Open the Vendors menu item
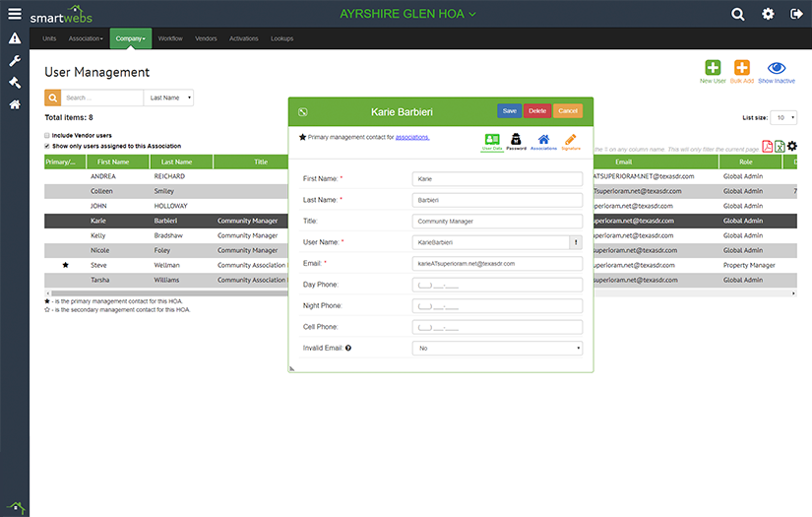The height and width of the screenshot is (517, 812). click(x=206, y=38)
